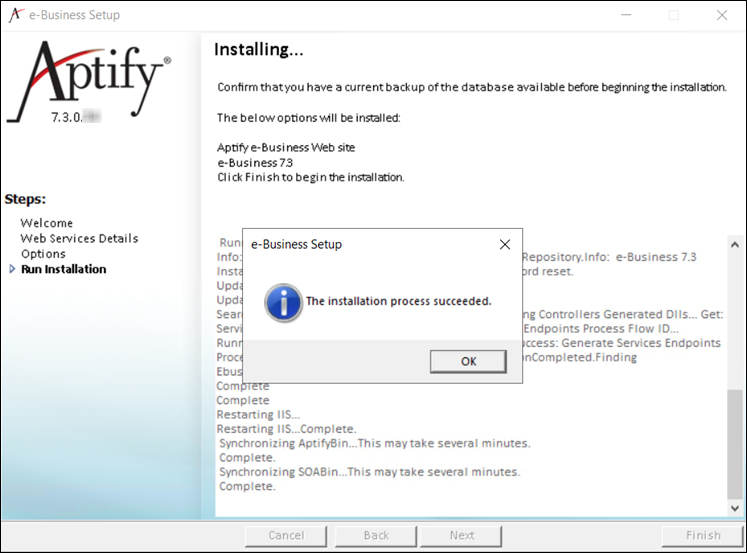This screenshot has height=553, width=747.
Task: Click 'Restarting IIS...Complete.' log line
Action: click(x=286, y=429)
